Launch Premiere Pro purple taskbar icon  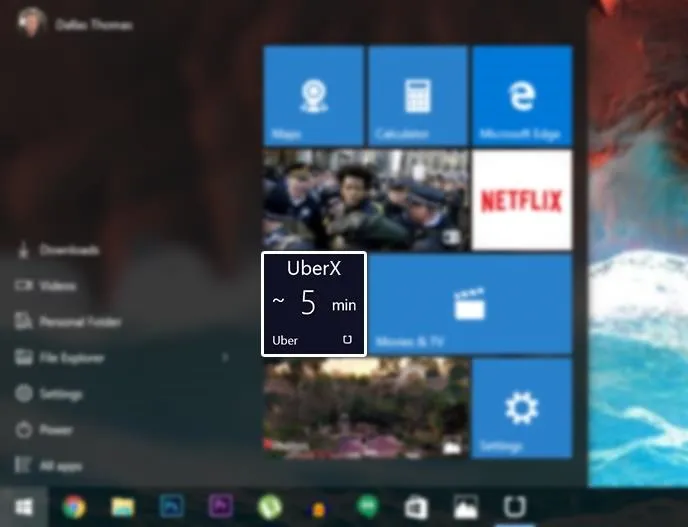pyautogui.click(x=221, y=507)
